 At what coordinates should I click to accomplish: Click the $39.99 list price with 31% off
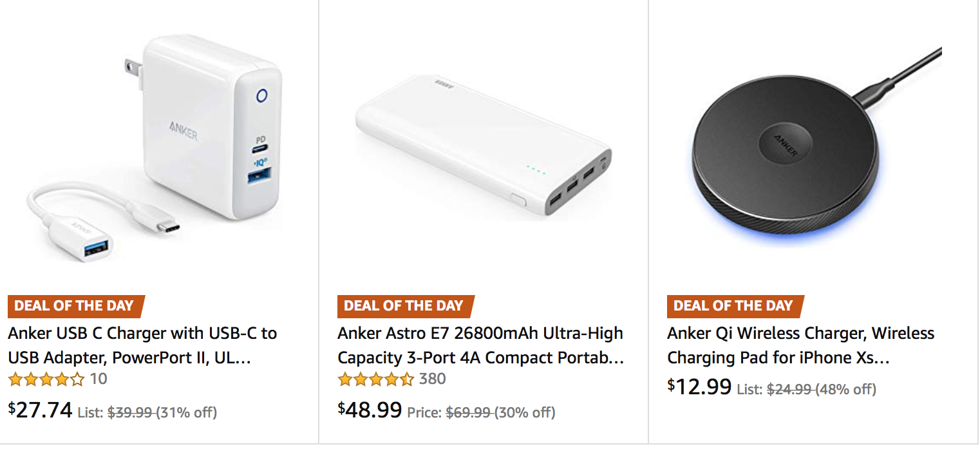(x=161, y=412)
